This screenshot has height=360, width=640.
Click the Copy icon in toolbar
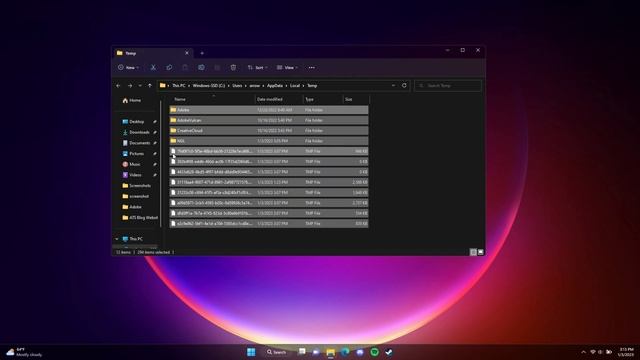[169, 67]
